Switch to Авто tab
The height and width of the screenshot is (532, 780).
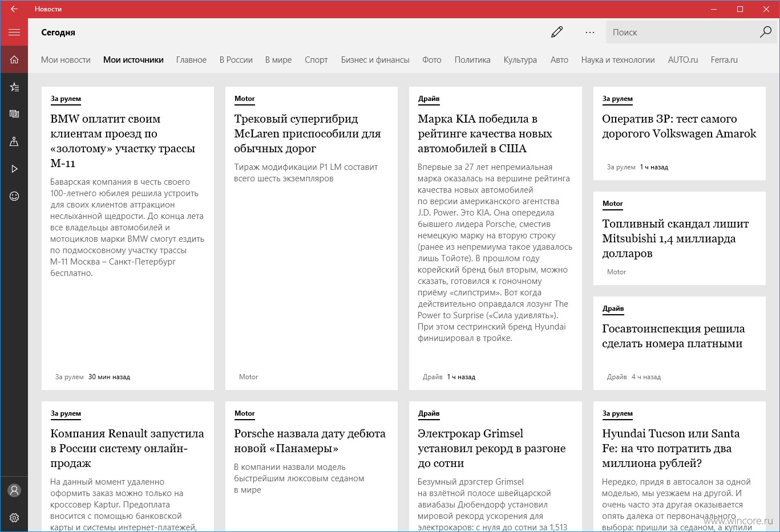tap(559, 60)
